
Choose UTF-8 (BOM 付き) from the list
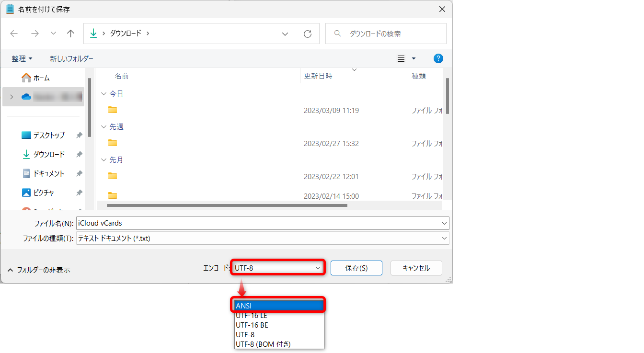point(279,344)
